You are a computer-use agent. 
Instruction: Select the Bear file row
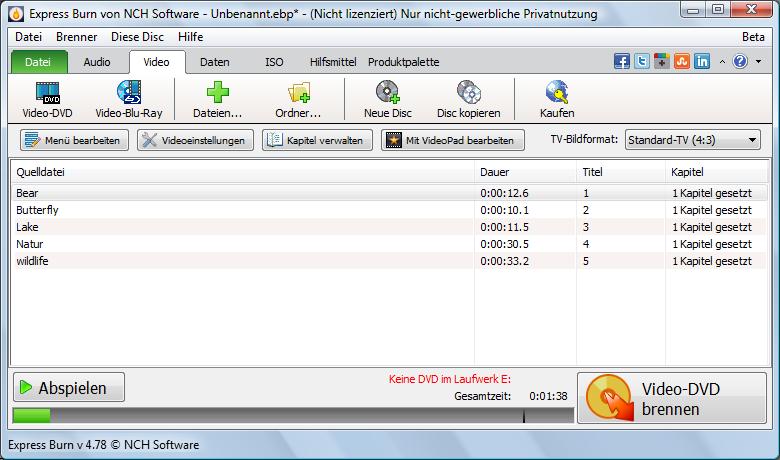389,193
